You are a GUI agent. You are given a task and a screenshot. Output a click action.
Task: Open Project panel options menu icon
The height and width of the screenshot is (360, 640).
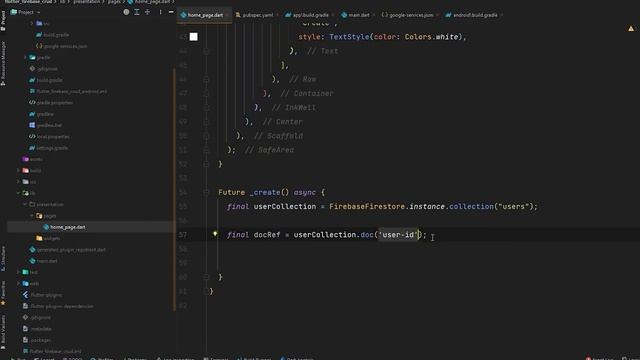click(x=160, y=12)
